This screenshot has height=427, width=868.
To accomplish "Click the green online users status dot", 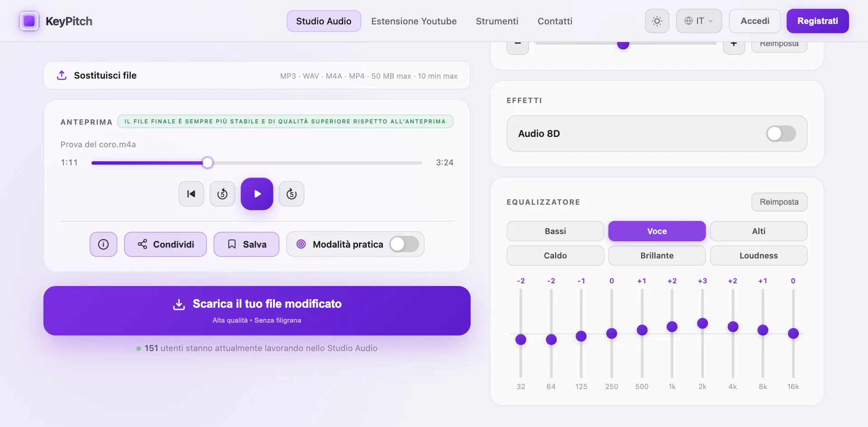I will (138, 348).
